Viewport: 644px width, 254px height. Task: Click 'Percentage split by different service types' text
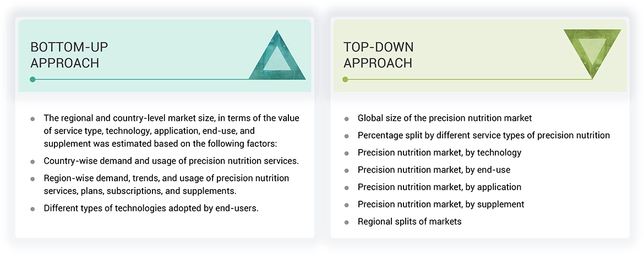pos(483,135)
